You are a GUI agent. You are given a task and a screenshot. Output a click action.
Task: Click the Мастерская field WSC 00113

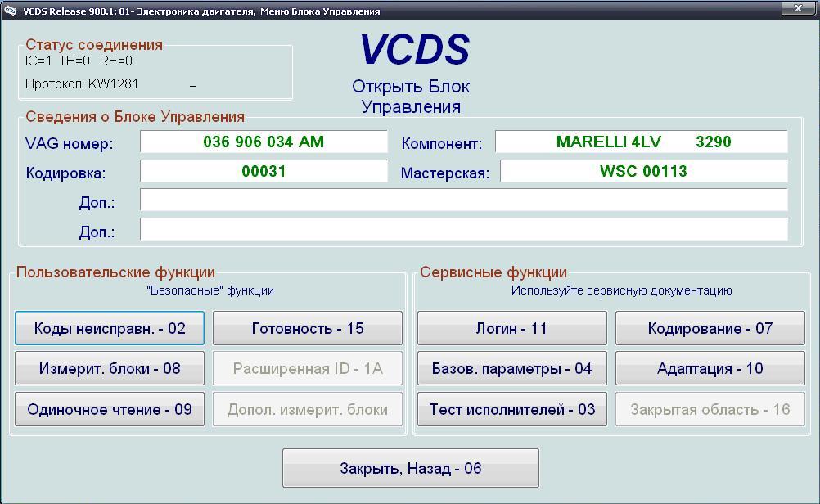(644, 171)
